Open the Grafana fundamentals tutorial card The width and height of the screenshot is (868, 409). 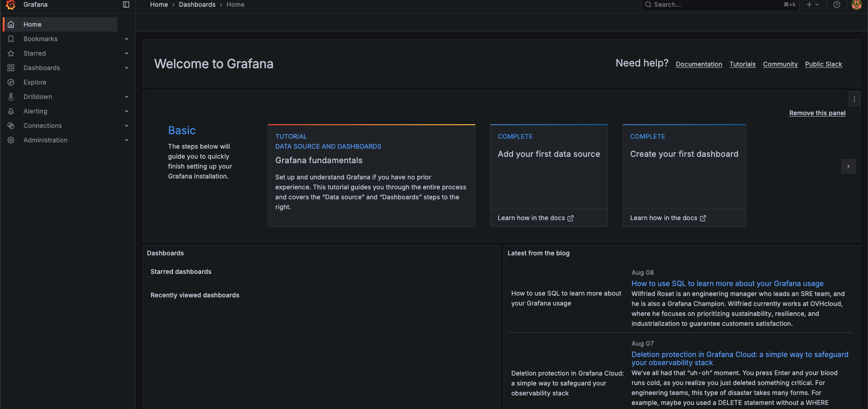(x=372, y=175)
